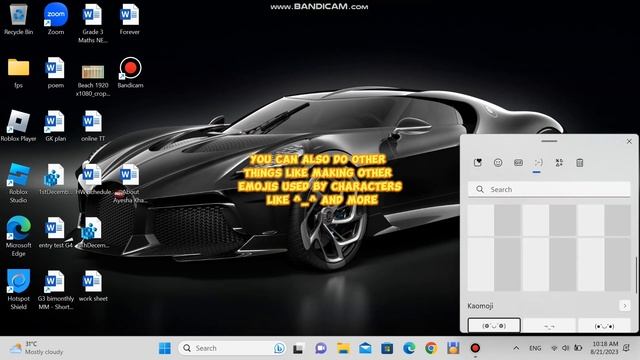This screenshot has width=640, height=360.
Task: Open the Chat (Teams) taskbar icon
Action: pyautogui.click(x=321, y=348)
